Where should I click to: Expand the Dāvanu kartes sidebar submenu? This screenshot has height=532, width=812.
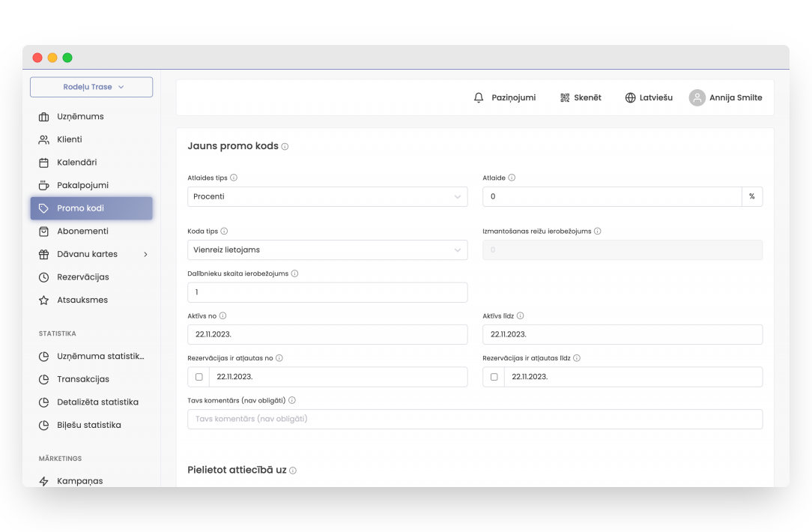tap(145, 255)
